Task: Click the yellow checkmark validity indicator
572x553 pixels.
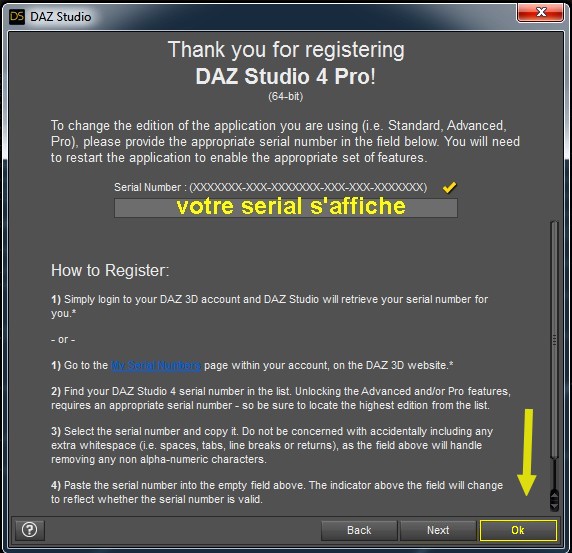Action: (x=449, y=187)
